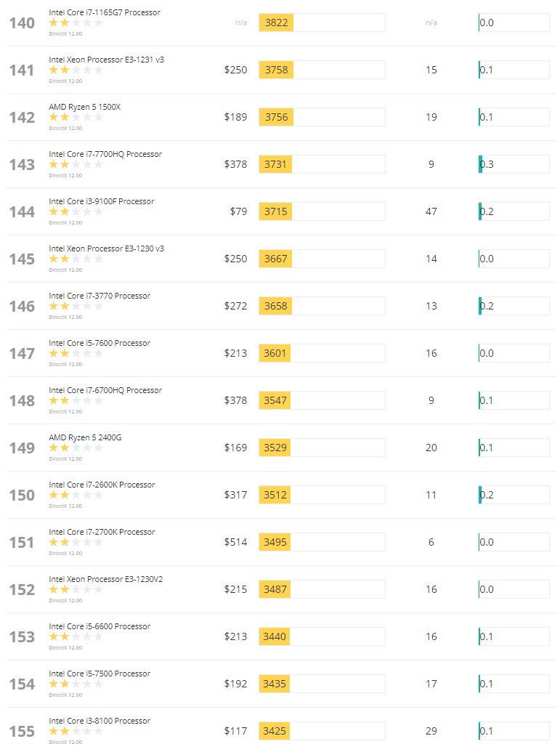
Task: Click the star rating under Intel Core i3-8100
Action: click(x=76, y=732)
